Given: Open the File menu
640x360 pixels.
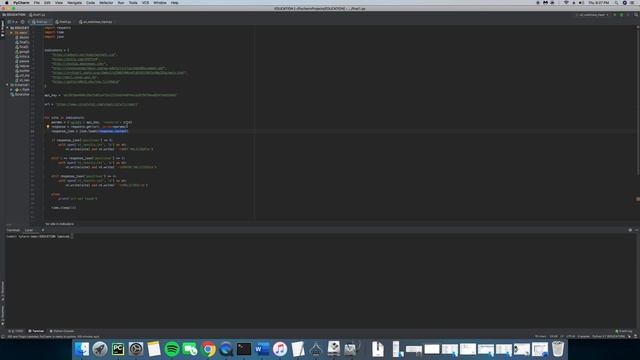Looking at the screenshot, I should pos(37,2).
